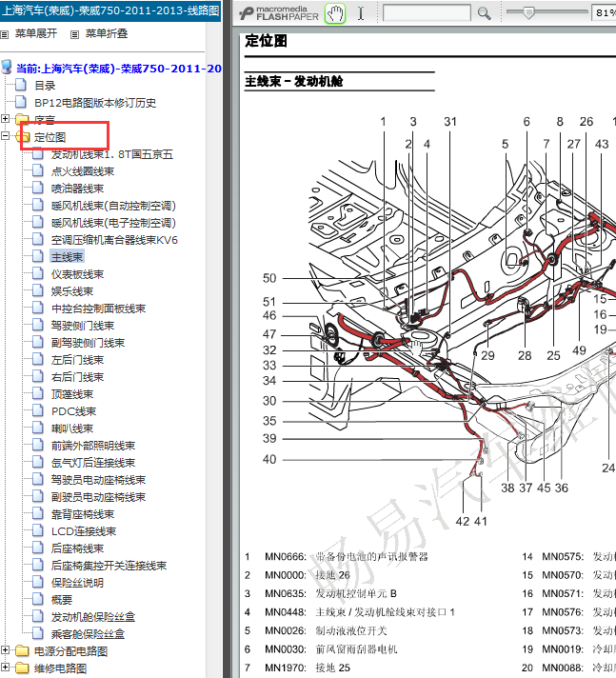
Task: Open 副驾驶侧门线束 page
Action: [88, 343]
